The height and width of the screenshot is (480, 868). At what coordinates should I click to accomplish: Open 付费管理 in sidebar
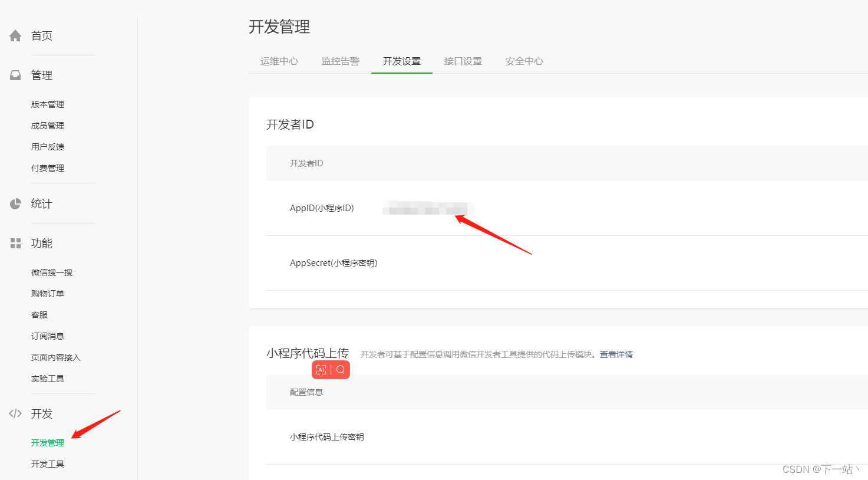coord(48,168)
